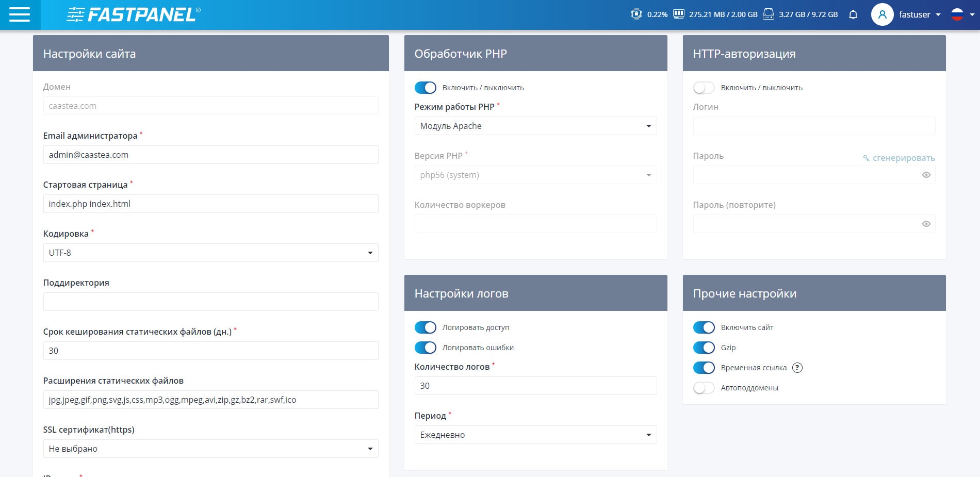Click the Email администратора input field

click(x=210, y=155)
